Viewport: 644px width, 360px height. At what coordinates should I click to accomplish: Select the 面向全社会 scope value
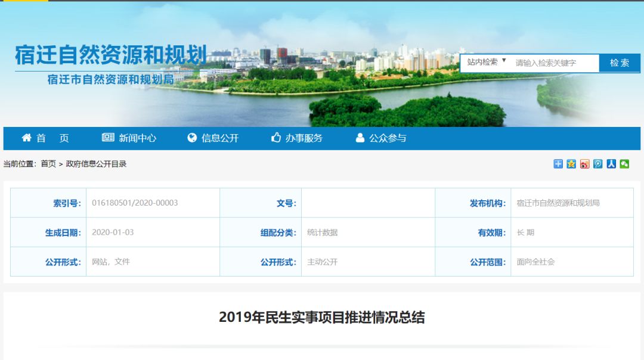[535, 262]
